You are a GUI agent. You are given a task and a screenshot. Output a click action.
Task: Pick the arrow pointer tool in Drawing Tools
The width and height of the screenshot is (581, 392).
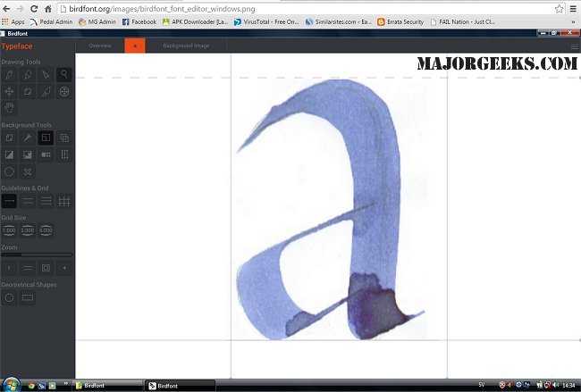pyautogui.click(x=46, y=74)
